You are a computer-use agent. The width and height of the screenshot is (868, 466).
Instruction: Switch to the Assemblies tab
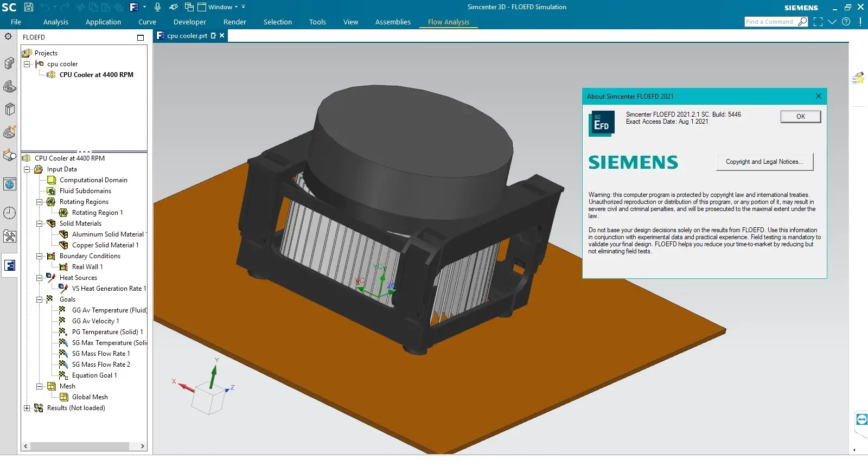(393, 22)
